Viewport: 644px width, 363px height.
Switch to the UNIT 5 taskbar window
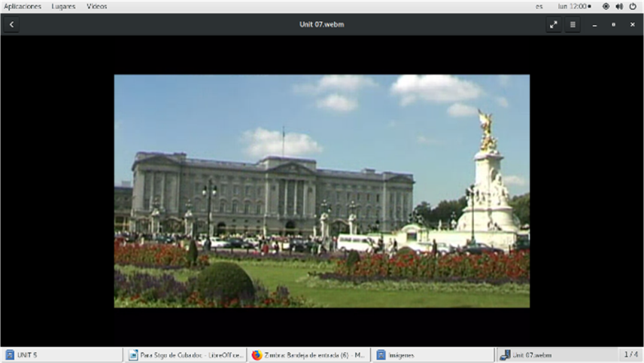(62, 355)
